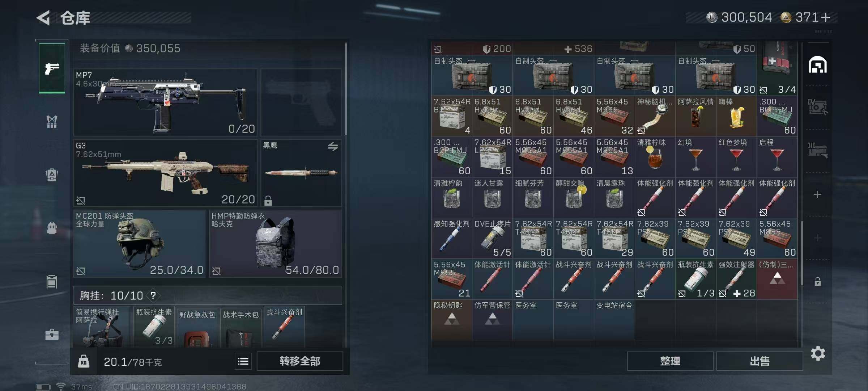Image resolution: width=868 pixels, height=391 pixels.
Task: Select the MP7 weapon slot
Action: coord(165,102)
